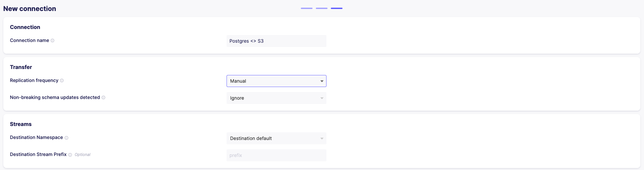The height and width of the screenshot is (170, 644).
Task: Click the New connection page title
Action: click(30, 9)
